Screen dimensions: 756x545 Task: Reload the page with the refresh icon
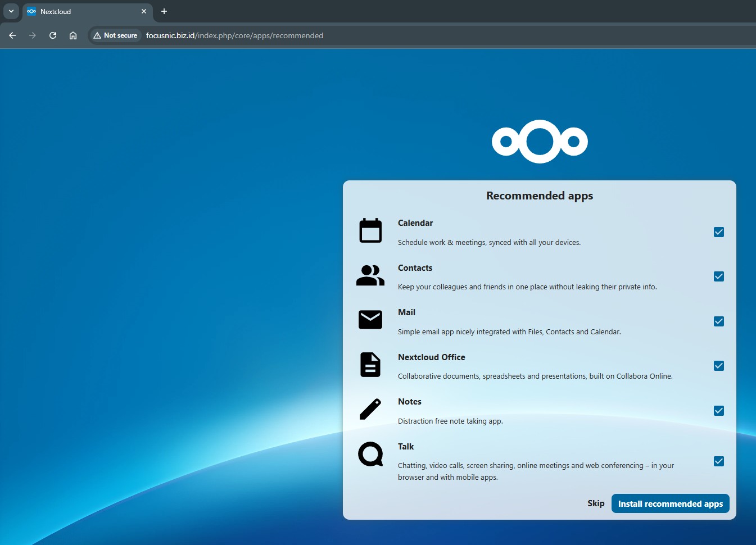53,35
